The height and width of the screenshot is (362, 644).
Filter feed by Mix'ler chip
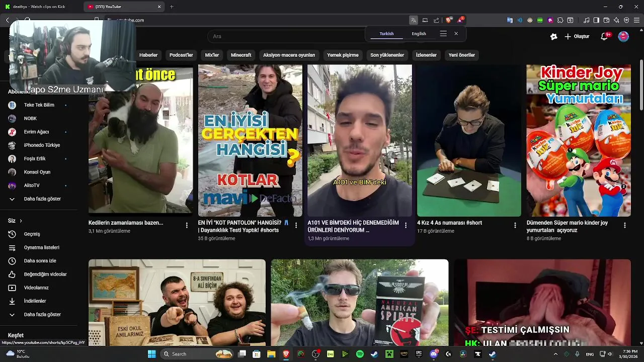[212, 55]
